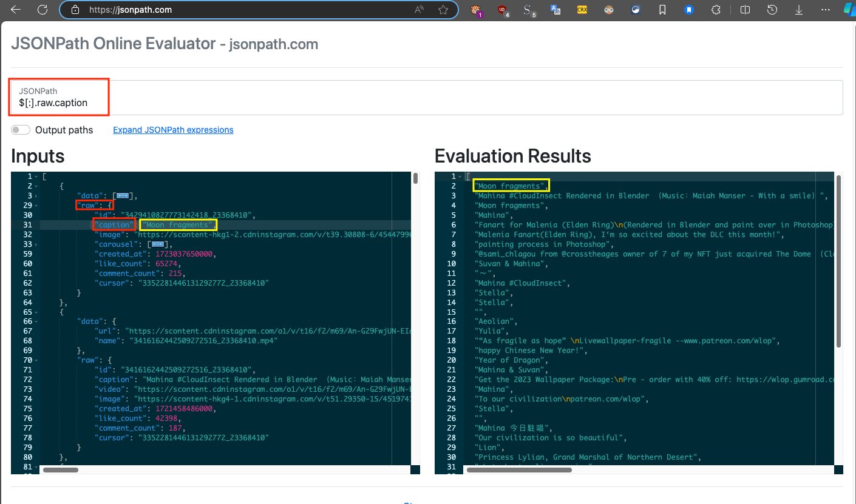Collapse the "raw" object at line 29
The height and width of the screenshot is (504, 856).
(x=35, y=206)
